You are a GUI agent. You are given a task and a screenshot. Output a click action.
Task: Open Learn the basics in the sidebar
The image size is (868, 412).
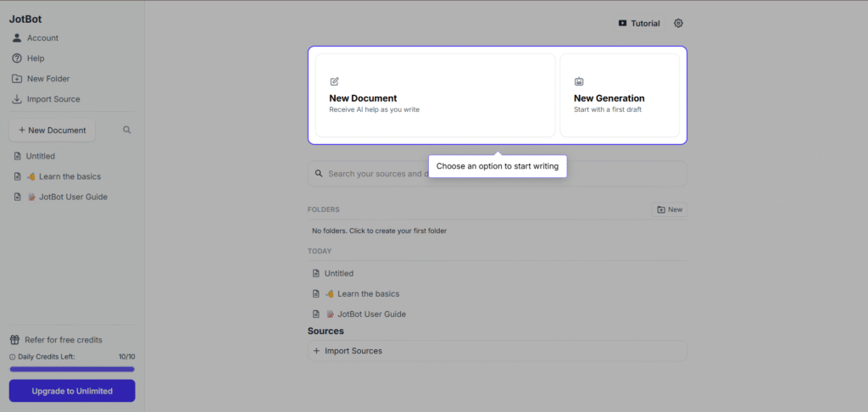click(69, 176)
